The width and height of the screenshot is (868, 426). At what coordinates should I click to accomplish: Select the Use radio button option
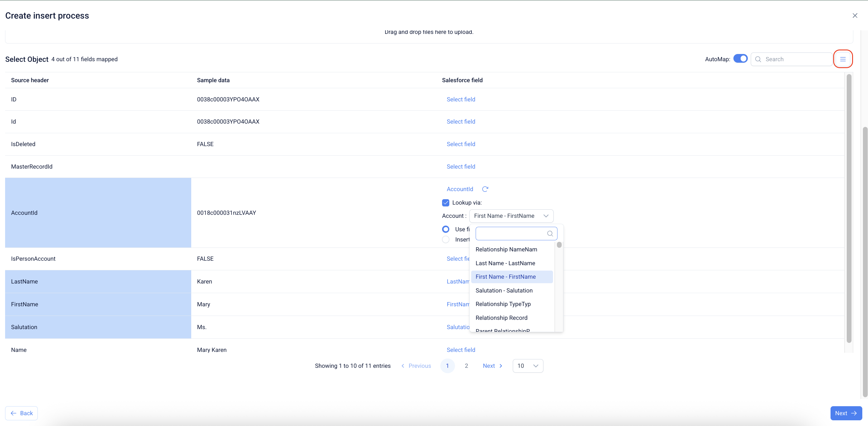point(445,229)
